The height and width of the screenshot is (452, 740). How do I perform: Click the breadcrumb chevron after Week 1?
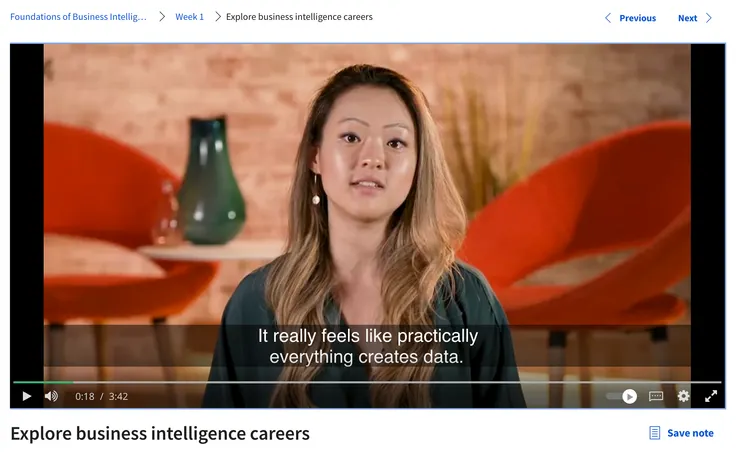[x=218, y=17]
